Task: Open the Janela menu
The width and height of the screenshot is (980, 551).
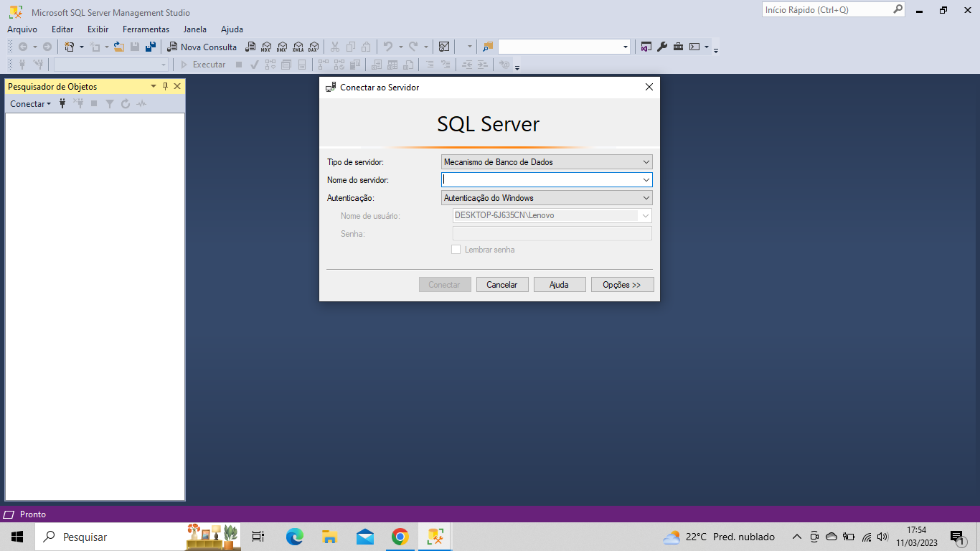Action: (x=195, y=29)
